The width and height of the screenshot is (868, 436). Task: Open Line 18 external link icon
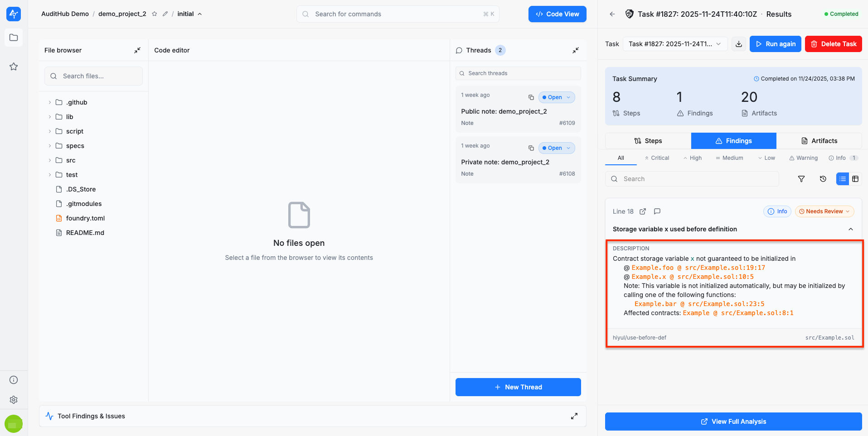(x=643, y=211)
